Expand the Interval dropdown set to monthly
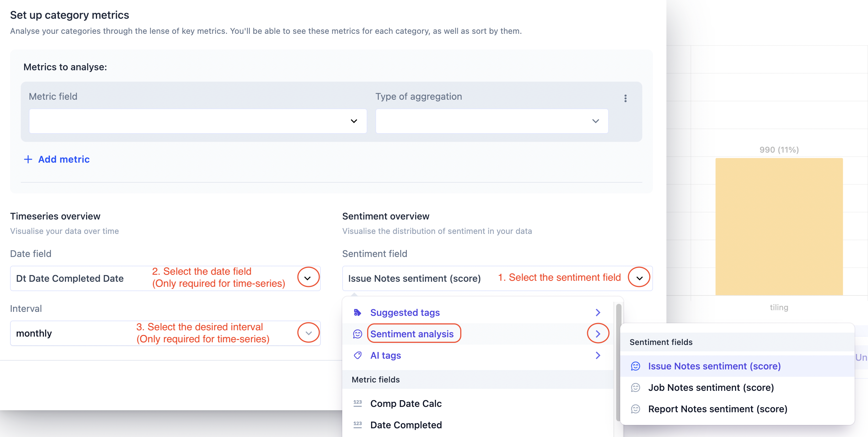 pyautogui.click(x=308, y=333)
